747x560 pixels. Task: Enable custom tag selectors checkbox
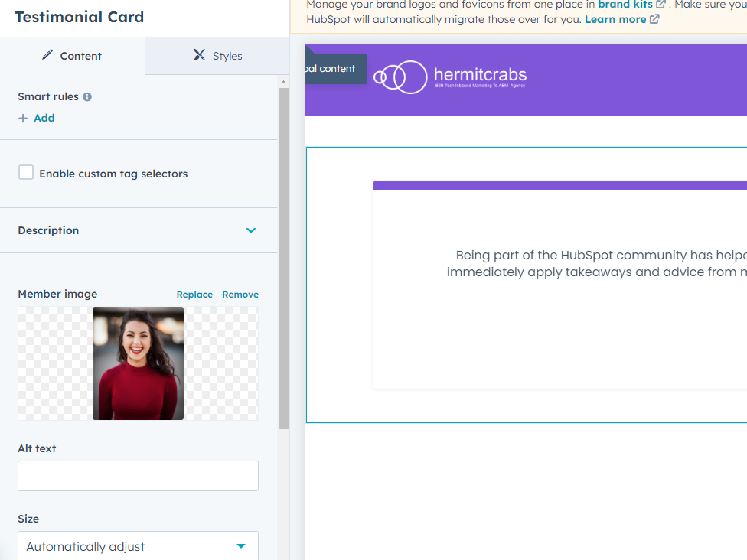26,173
